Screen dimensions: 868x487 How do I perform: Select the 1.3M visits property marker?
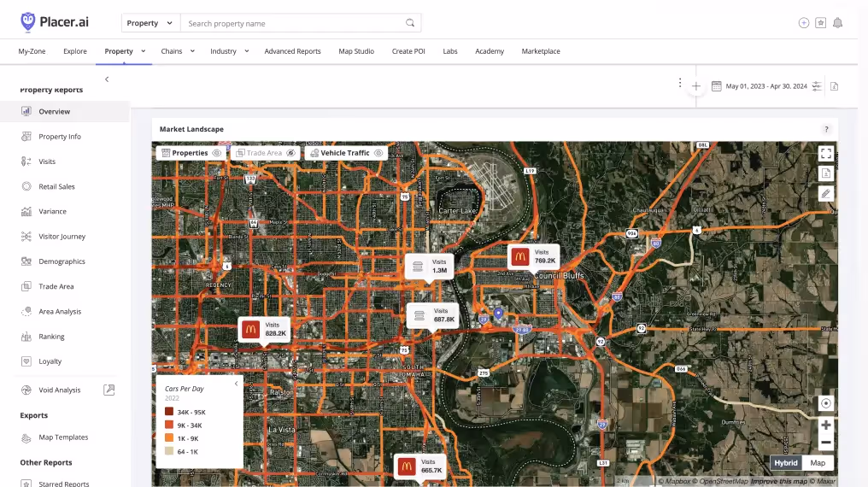(429, 267)
